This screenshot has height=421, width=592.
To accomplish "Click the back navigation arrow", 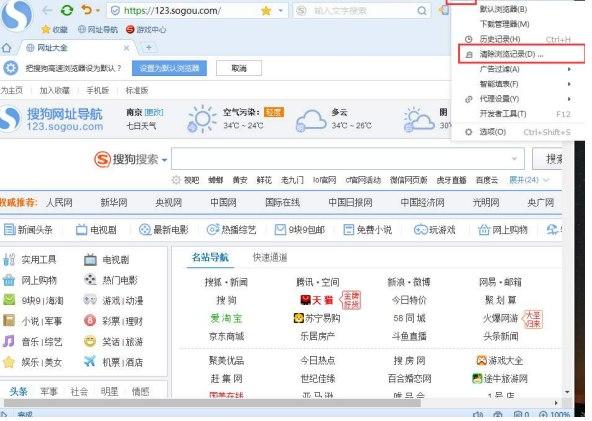I will point(48,10).
